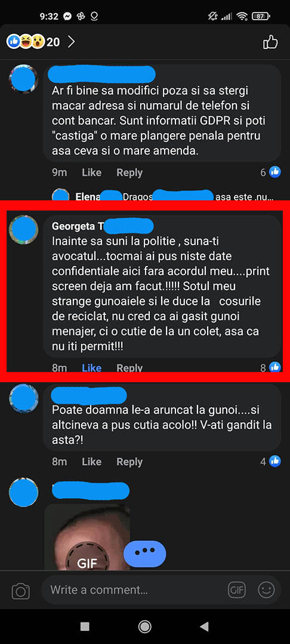Screen dimensions: 290x644
Task: Open the emoji smiley picker
Action: click(266, 590)
